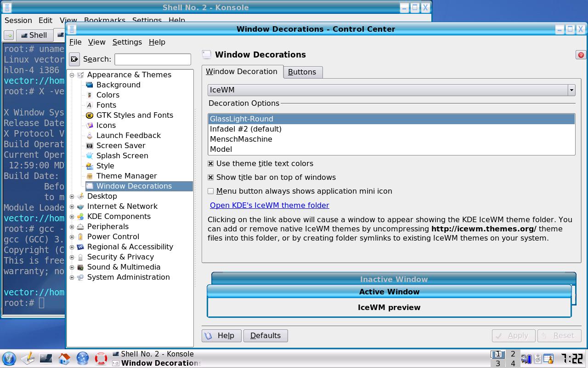This screenshot has height=368, width=588.
Task: Select the System Administration category icon
Action: click(80, 277)
